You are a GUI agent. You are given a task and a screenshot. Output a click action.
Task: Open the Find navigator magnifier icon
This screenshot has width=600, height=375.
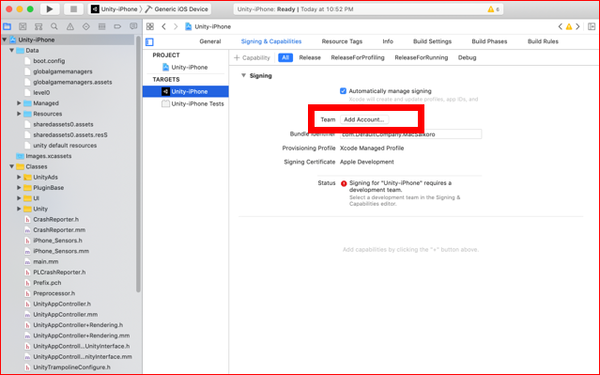(x=54, y=26)
